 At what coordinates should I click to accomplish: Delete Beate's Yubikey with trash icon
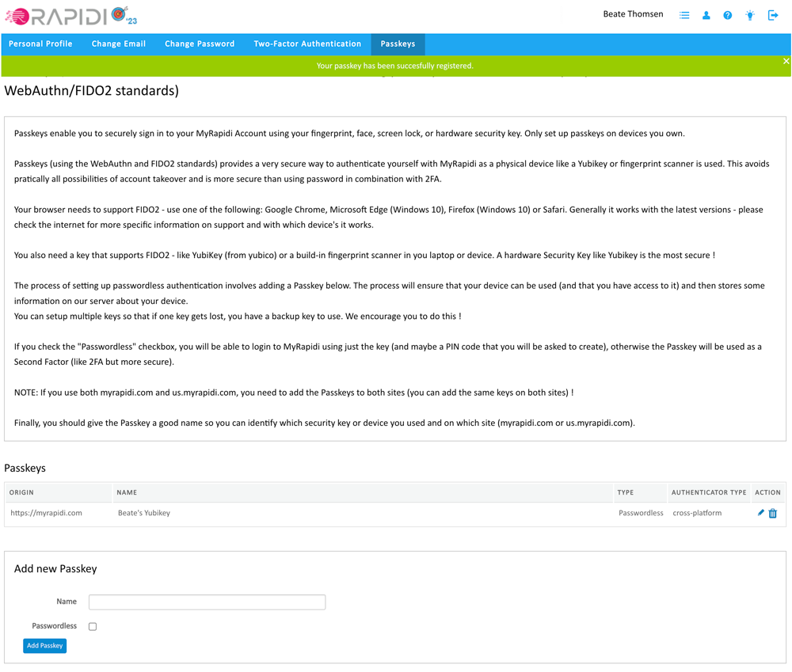[x=773, y=514]
